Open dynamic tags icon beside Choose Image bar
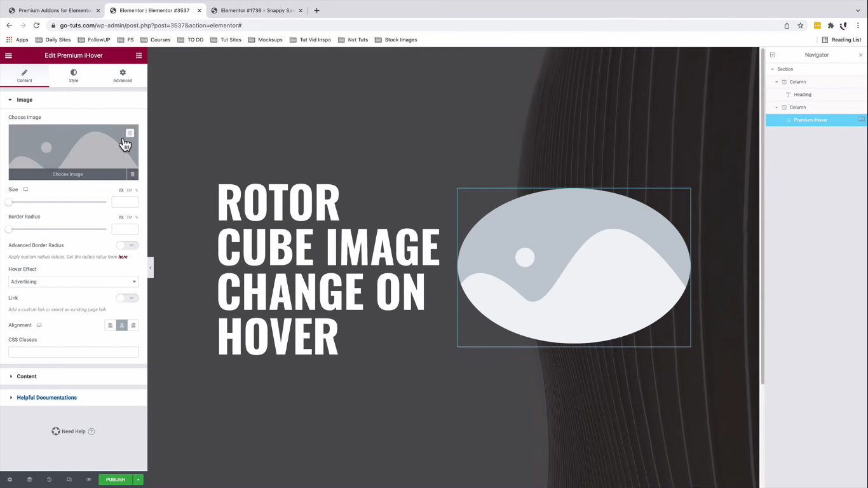Viewport: 868px width, 488px height. [x=133, y=174]
